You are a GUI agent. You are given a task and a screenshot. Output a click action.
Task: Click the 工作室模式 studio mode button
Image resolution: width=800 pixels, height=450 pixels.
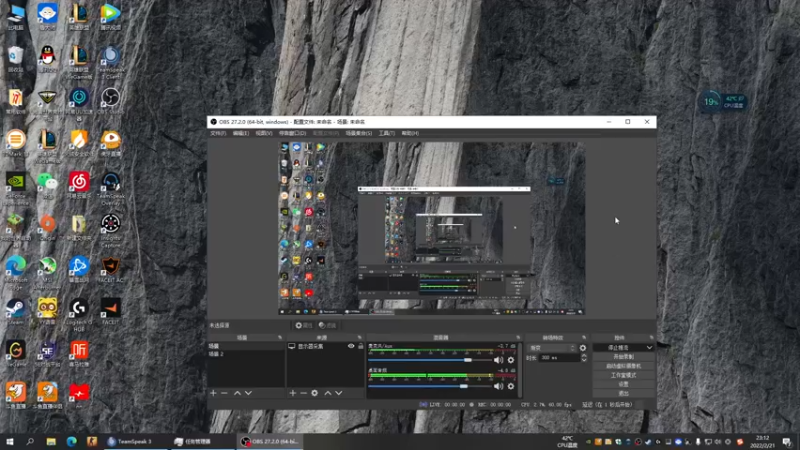point(623,375)
